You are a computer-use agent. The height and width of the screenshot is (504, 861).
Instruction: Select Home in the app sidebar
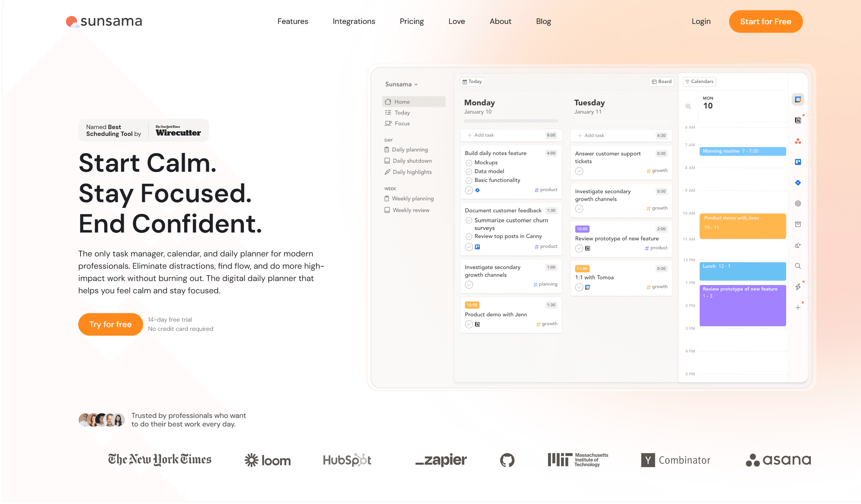pos(413,102)
